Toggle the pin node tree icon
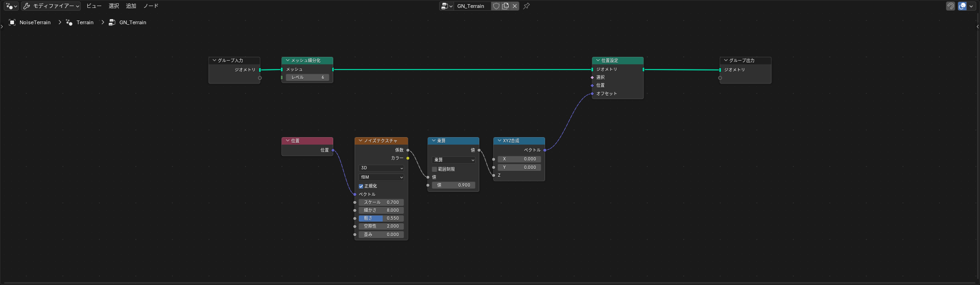The height and width of the screenshot is (285, 980). pyautogui.click(x=526, y=6)
